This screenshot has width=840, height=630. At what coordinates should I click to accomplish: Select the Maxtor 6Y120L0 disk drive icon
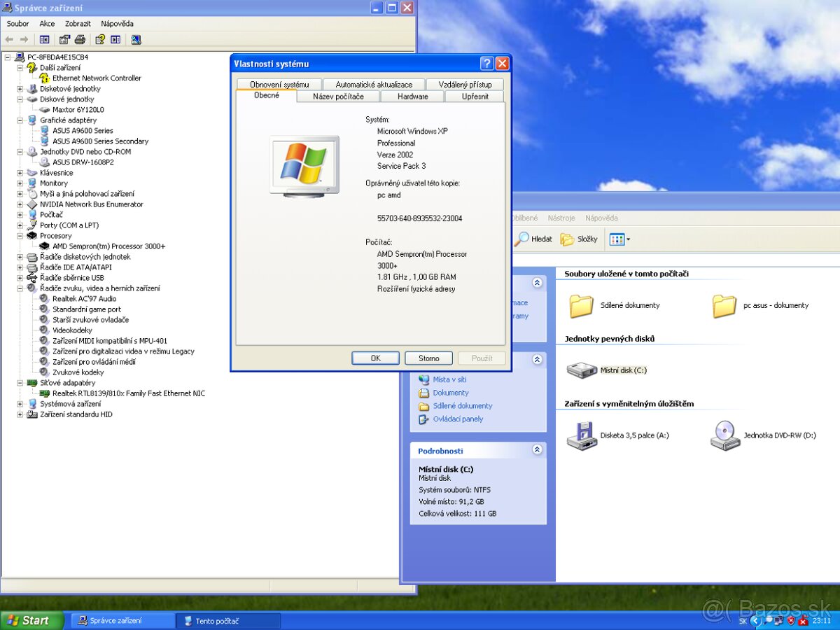pyautogui.click(x=43, y=110)
